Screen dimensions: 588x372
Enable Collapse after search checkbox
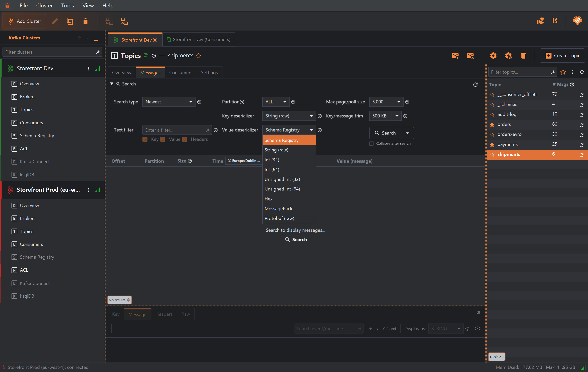(372, 143)
